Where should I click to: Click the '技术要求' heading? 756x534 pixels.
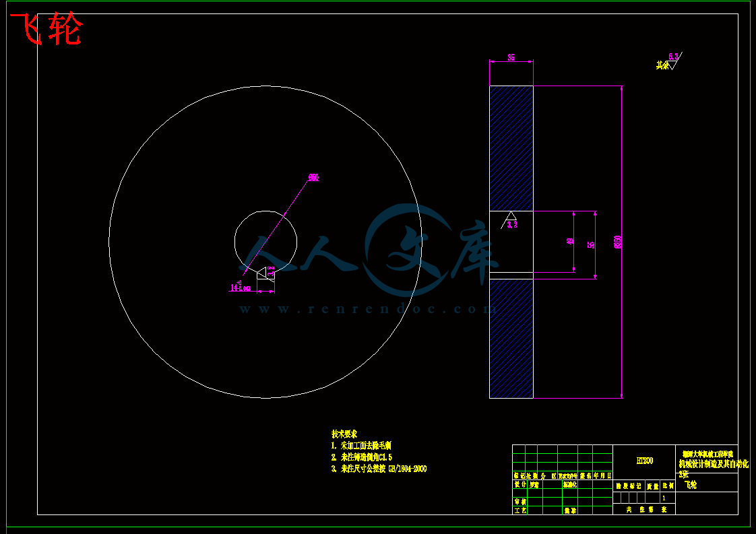[x=344, y=434]
